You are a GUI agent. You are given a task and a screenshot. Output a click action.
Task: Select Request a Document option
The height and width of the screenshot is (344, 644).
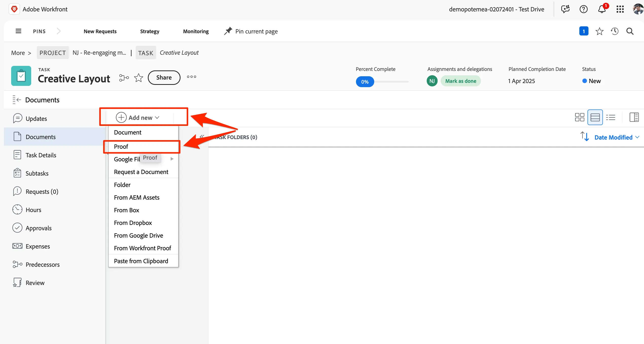click(144, 172)
